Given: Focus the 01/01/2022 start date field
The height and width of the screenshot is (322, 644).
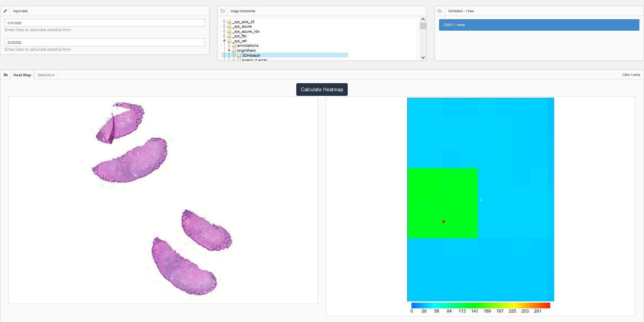Looking at the screenshot, I should (104, 23).
